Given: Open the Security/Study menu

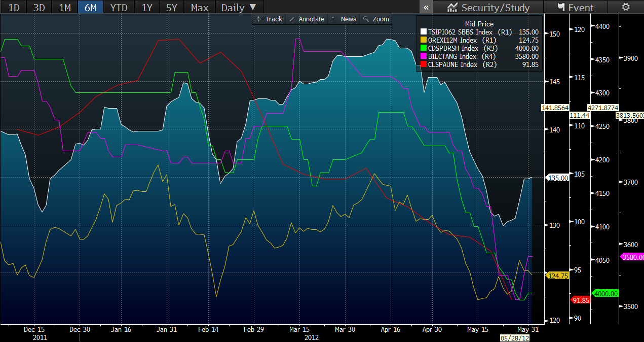Looking at the screenshot, I should pos(488,7).
